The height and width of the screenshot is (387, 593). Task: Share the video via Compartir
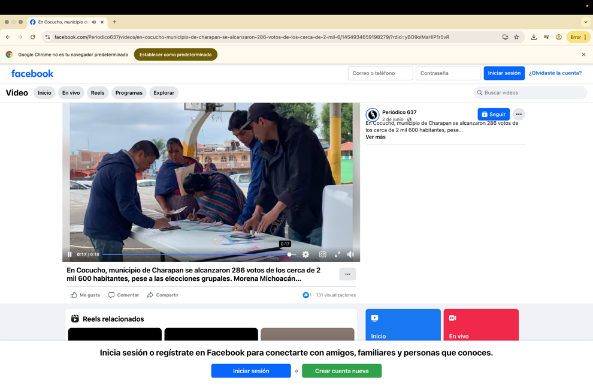(x=163, y=295)
